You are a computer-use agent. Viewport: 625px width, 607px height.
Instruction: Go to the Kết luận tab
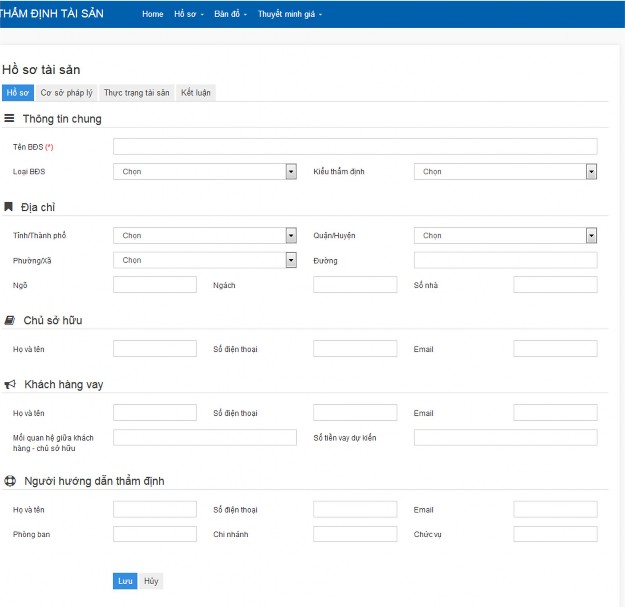(x=196, y=93)
